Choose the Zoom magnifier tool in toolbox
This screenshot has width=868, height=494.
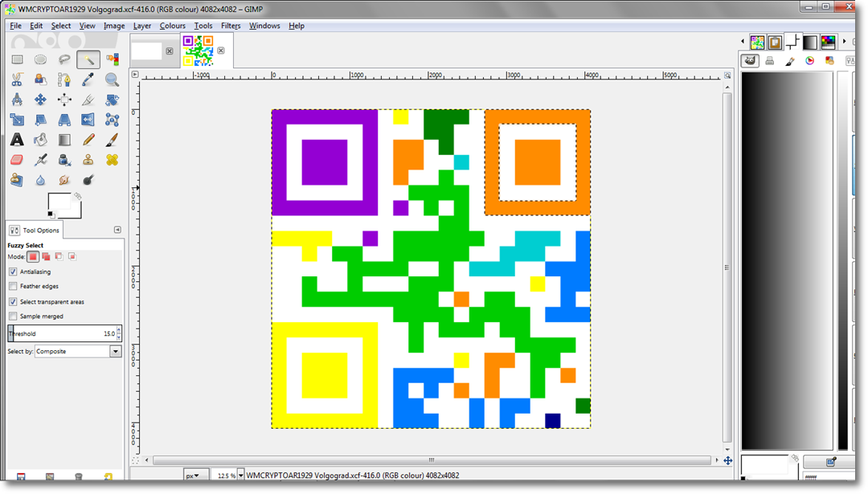(113, 80)
